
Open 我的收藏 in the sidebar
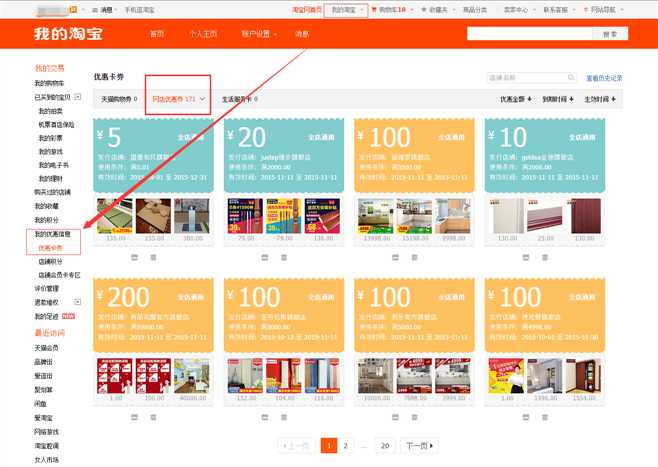point(46,206)
